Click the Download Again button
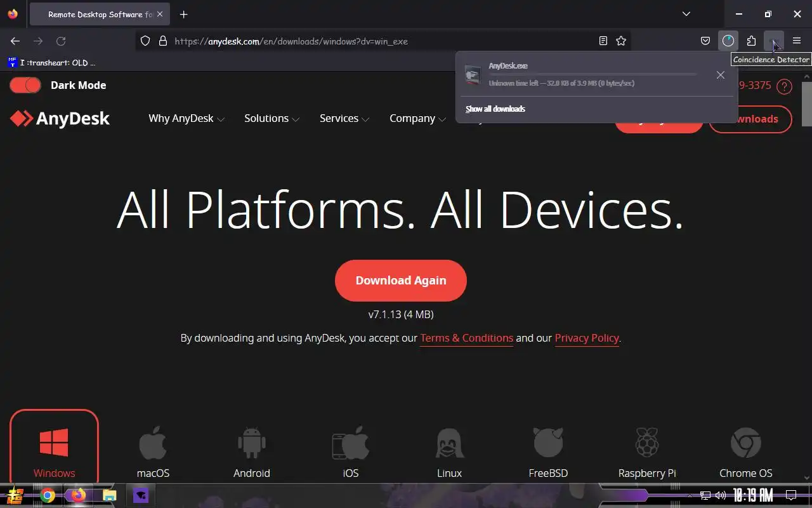This screenshot has height=508, width=812. pos(401,280)
